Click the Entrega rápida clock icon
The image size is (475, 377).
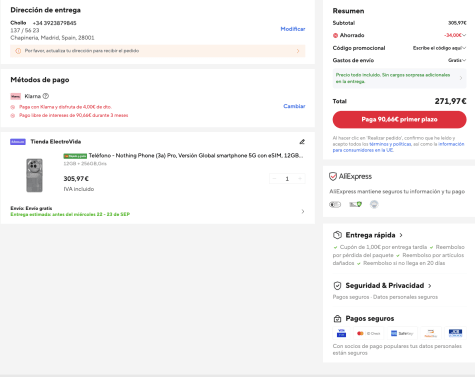point(337,235)
